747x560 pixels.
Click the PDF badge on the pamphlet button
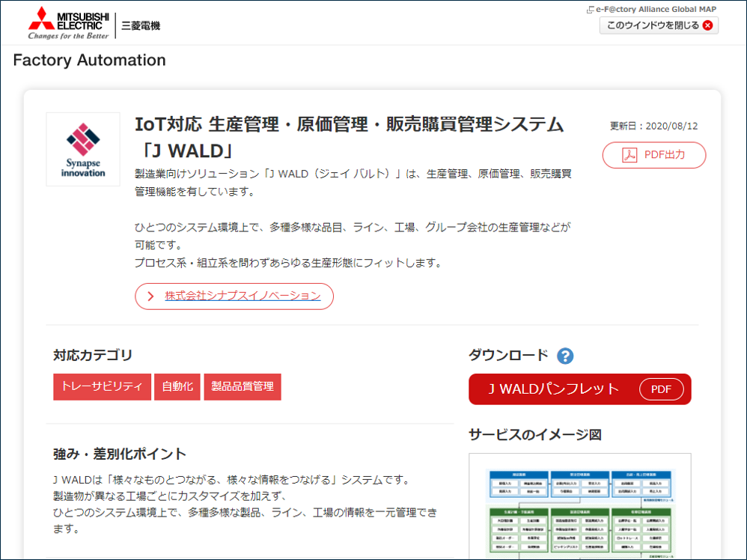point(661,389)
